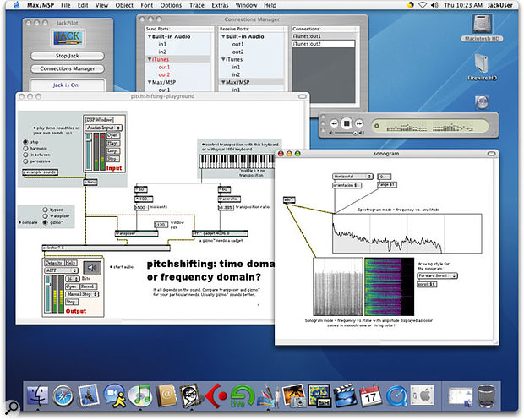Click Loop button in Input panel
The image size is (524, 420).
click(113, 150)
